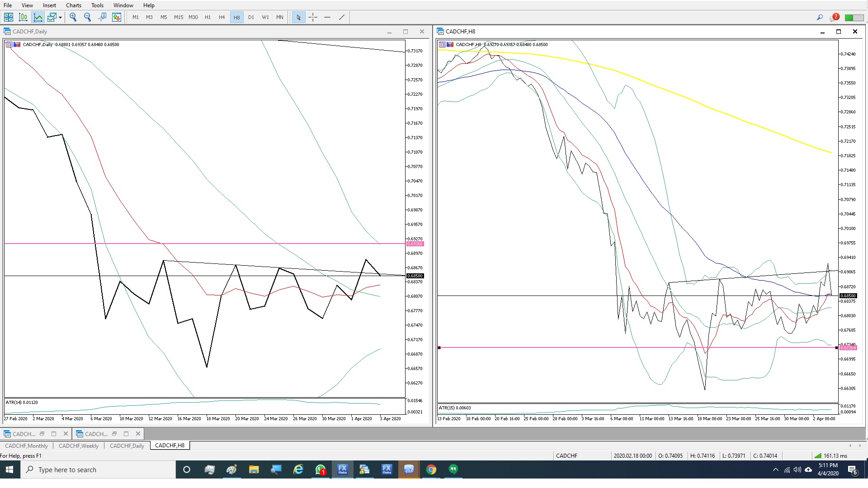
Task: Maximize the CADCHF,H8 chart window
Action: coord(839,32)
